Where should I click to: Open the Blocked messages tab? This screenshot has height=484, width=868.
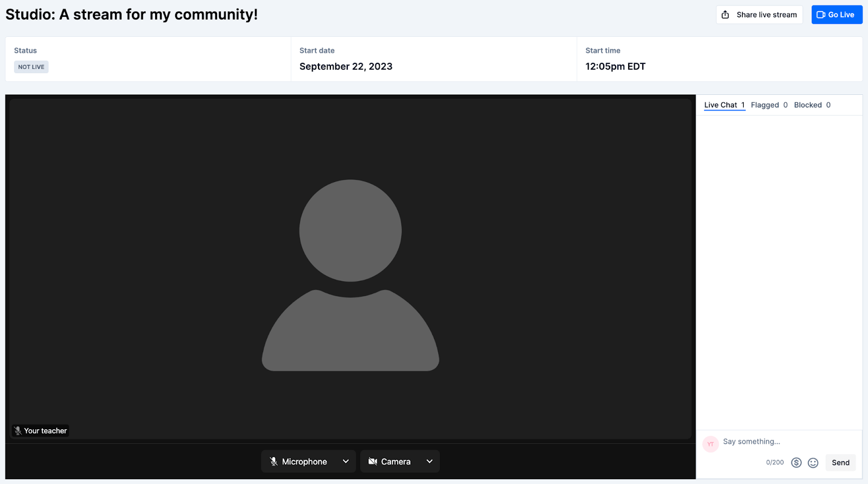coord(812,105)
